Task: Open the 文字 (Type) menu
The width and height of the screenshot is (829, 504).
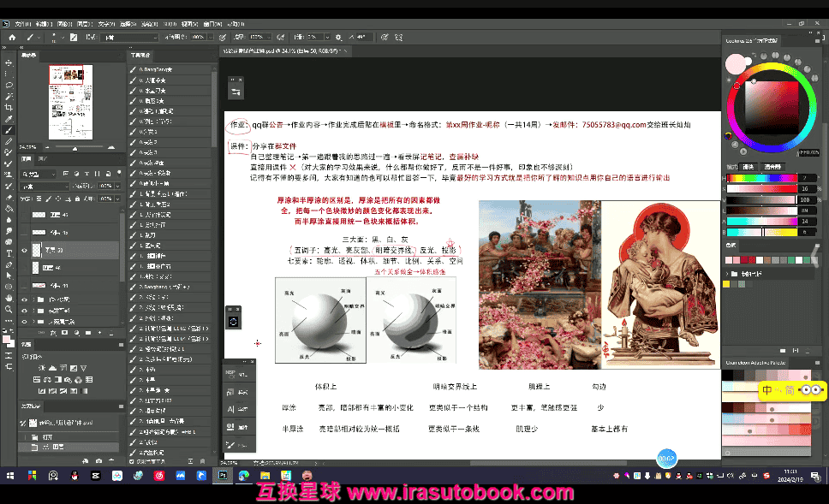Action: (105, 24)
